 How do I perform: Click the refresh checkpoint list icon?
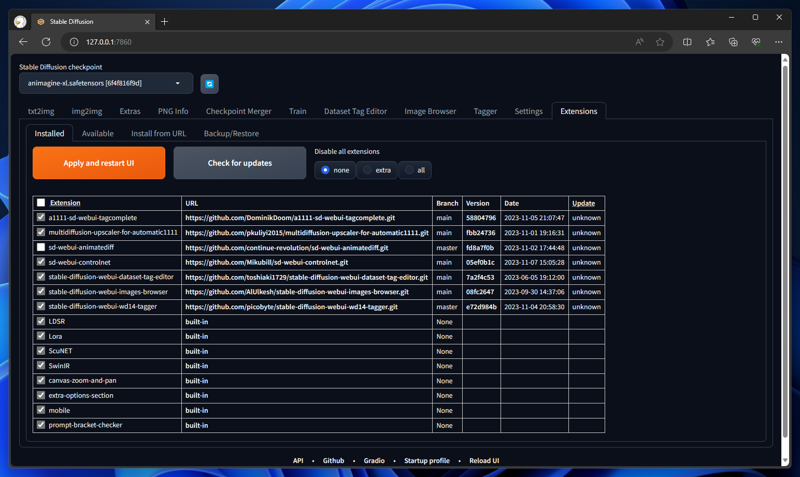(x=209, y=84)
